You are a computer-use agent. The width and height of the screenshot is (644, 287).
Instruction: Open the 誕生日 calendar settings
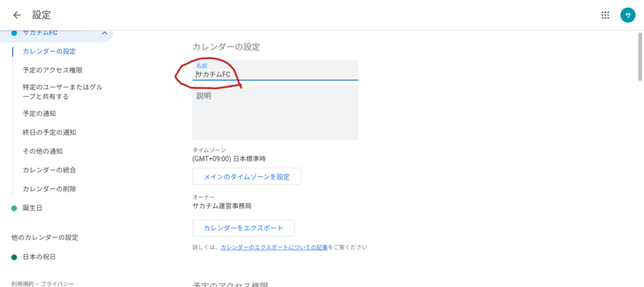pyautogui.click(x=33, y=208)
